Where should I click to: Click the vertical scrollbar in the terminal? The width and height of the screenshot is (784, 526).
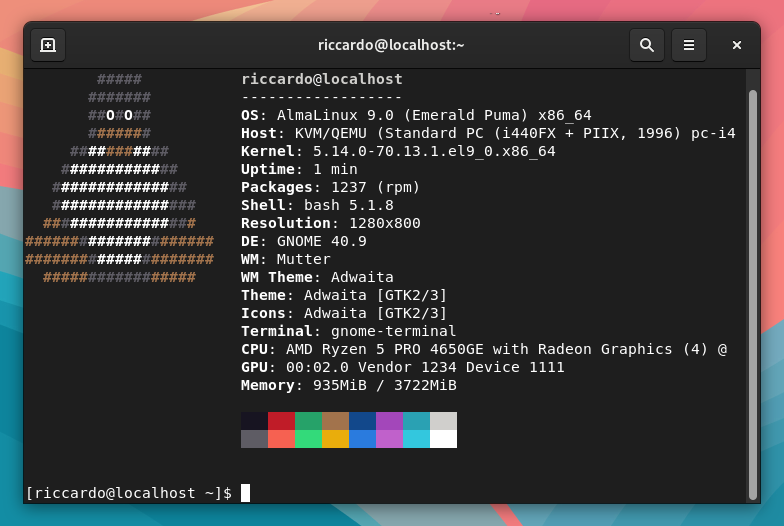click(x=752, y=295)
